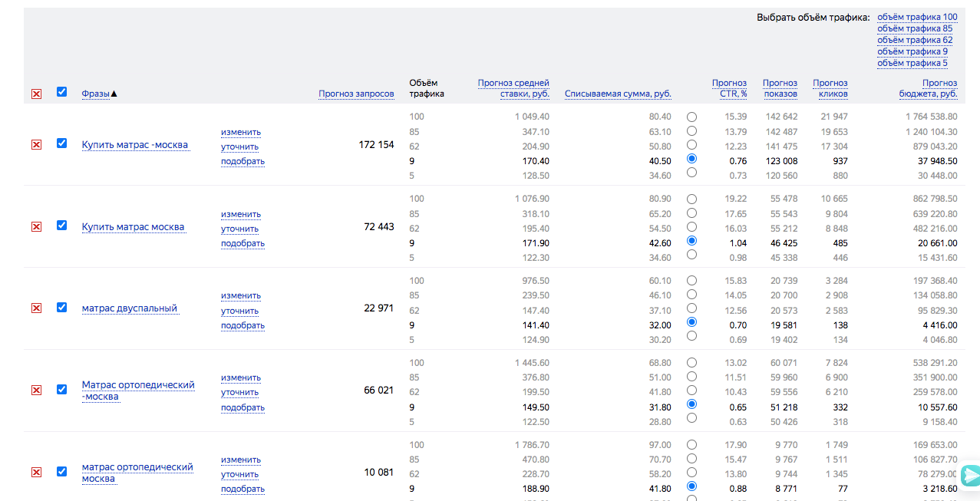Sort the table by Фразы column
The width and height of the screenshot is (980, 501).
coord(95,94)
